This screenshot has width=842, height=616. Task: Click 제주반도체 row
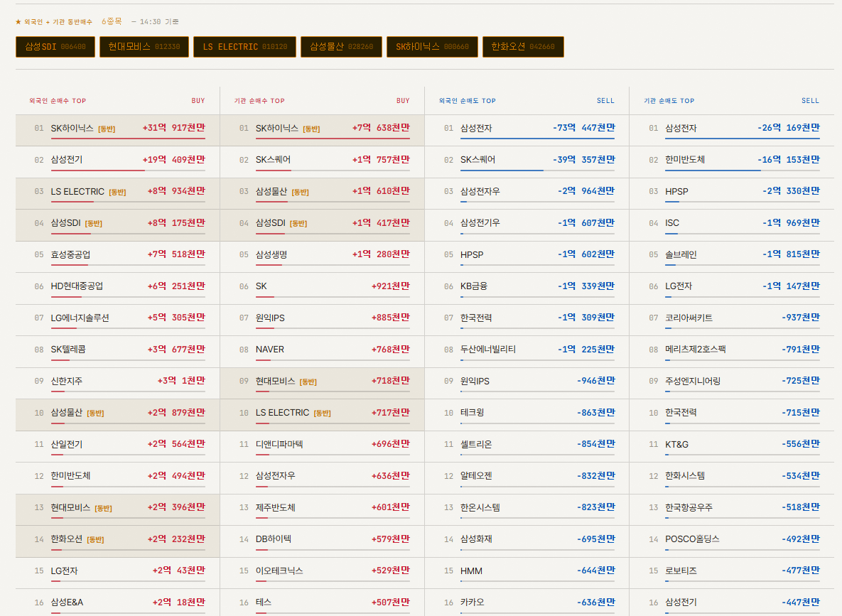322,510
